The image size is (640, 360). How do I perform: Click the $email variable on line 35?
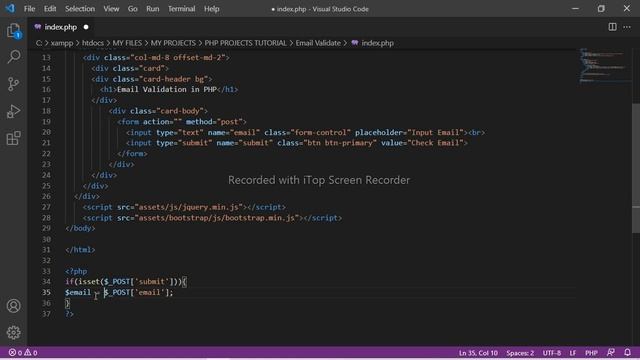[78, 292]
